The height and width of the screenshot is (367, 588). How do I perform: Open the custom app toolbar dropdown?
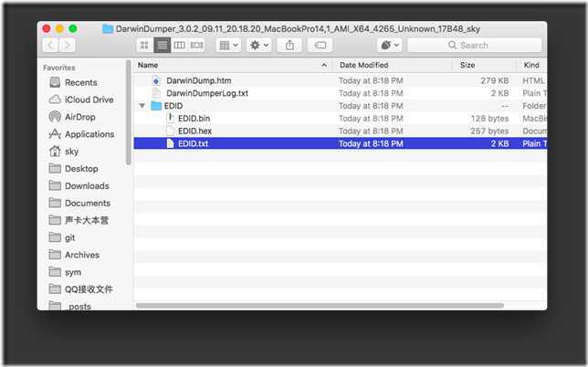tap(390, 46)
